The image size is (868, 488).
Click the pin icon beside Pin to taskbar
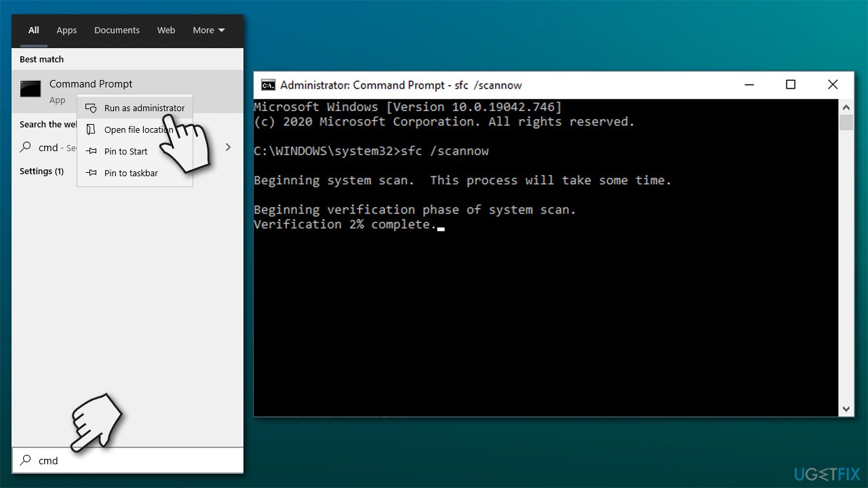click(x=91, y=174)
